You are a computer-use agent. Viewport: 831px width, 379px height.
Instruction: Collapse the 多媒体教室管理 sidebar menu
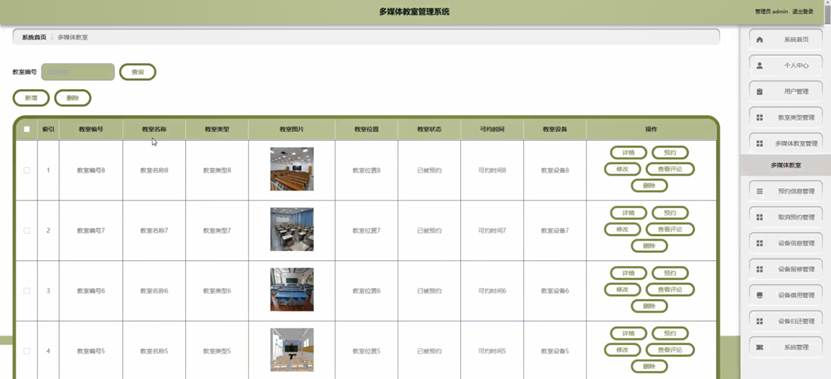tap(786, 144)
